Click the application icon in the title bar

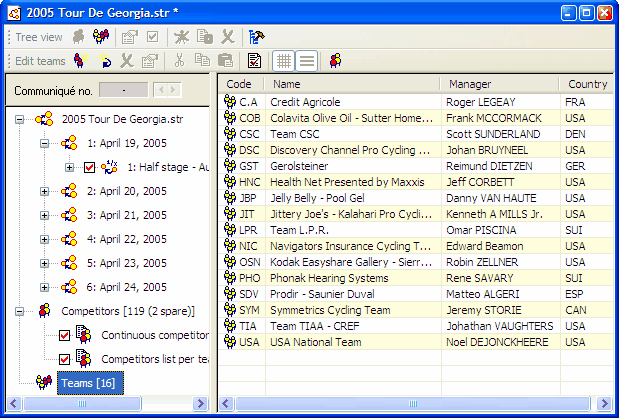(14, 13)
